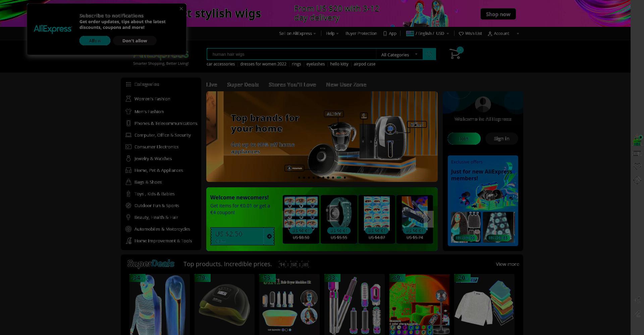
Task: Open the Sell on AliExpress dropdown
Action: [x=298, y=34]
